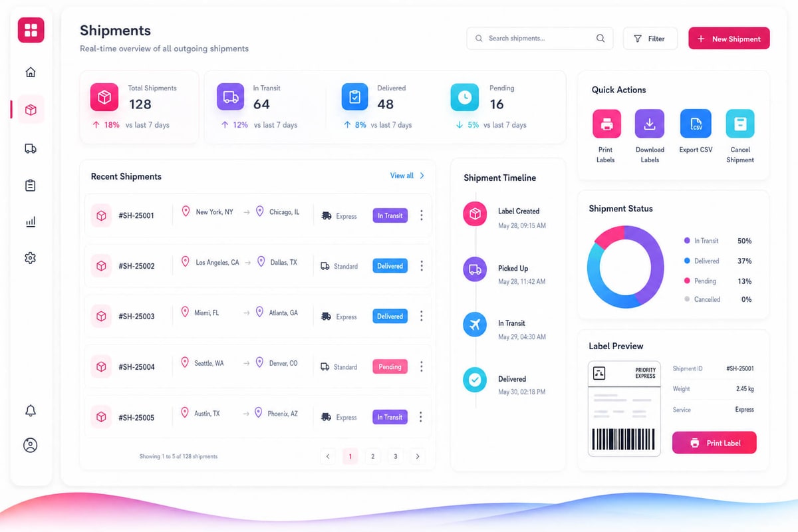Open more options for shipment #SH-25005
The width and height of the screenshot is (798, 532).
[421, 417]
